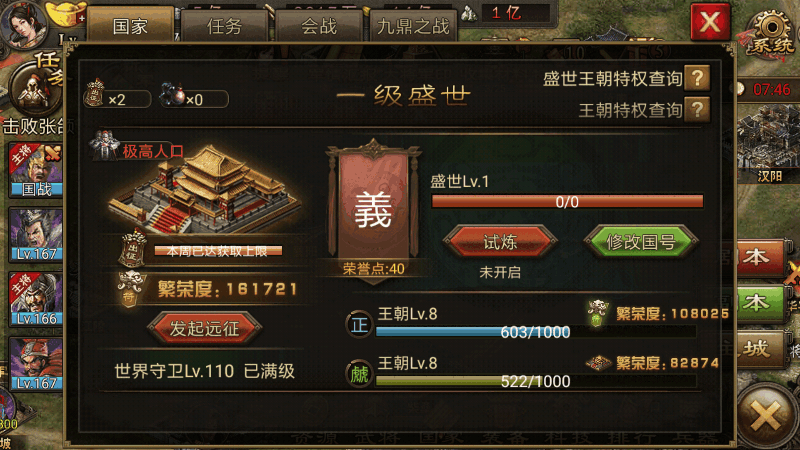
Task: Click the 正 dynasty emblem
Action: pos(359,324)
